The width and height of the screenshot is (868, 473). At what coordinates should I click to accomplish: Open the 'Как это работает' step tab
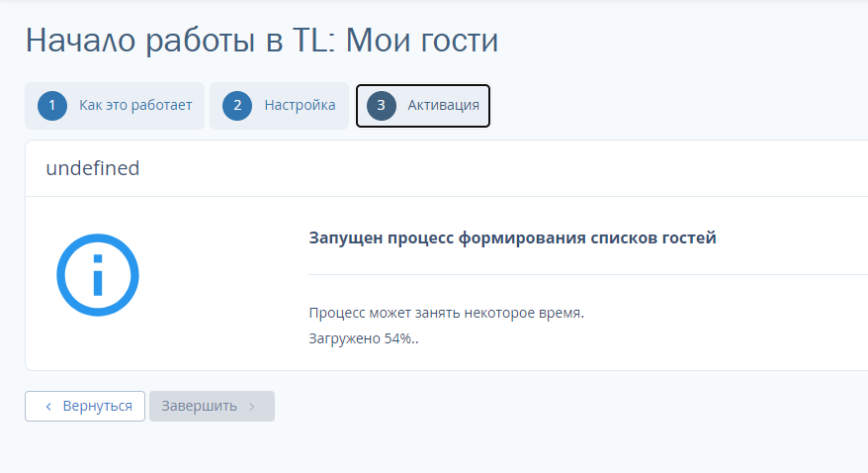(115, 106)
